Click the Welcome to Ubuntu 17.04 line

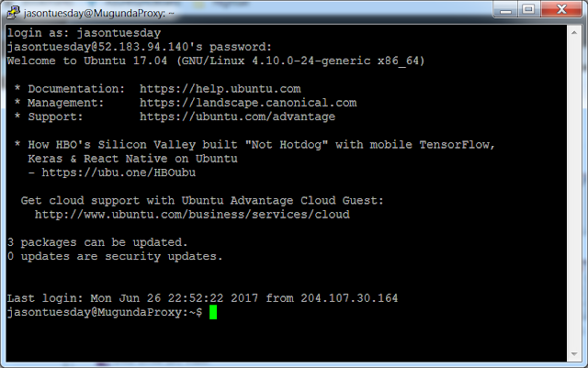(x=215, y=61)
